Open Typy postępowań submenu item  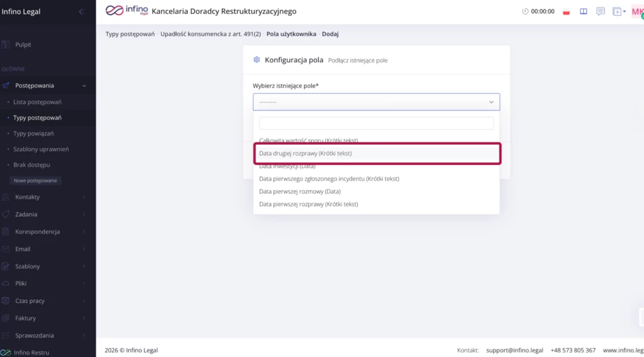click(x=37, y=118)
